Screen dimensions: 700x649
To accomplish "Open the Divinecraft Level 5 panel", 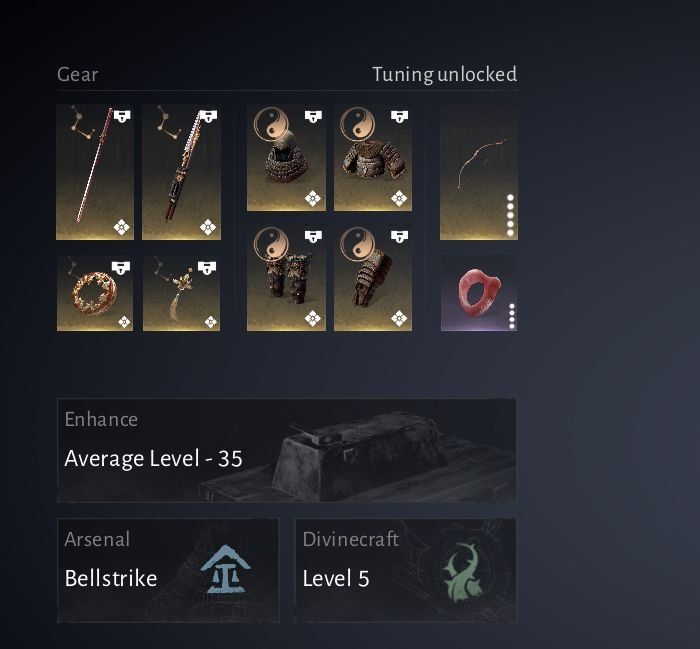I will pos(405,570).
